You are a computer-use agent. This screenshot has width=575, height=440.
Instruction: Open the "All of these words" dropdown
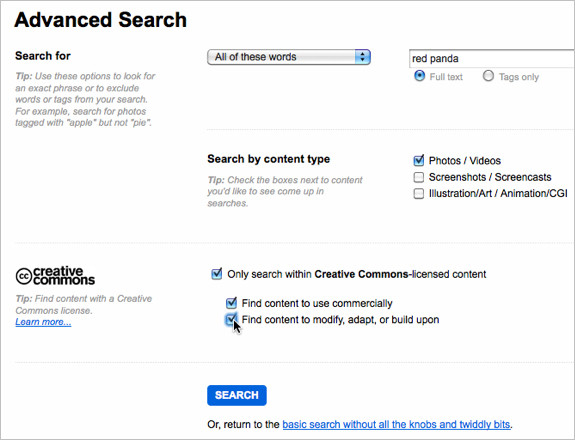[x=289, y=57]
